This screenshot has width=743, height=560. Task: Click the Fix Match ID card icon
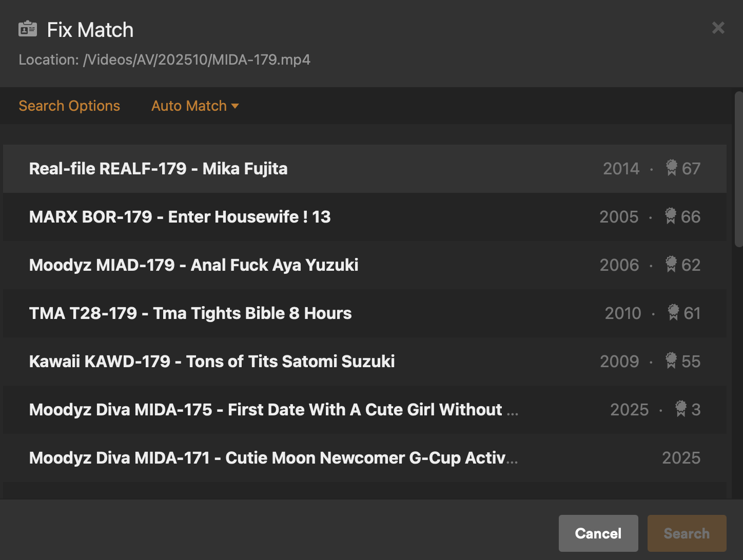[x=28, y=29]
